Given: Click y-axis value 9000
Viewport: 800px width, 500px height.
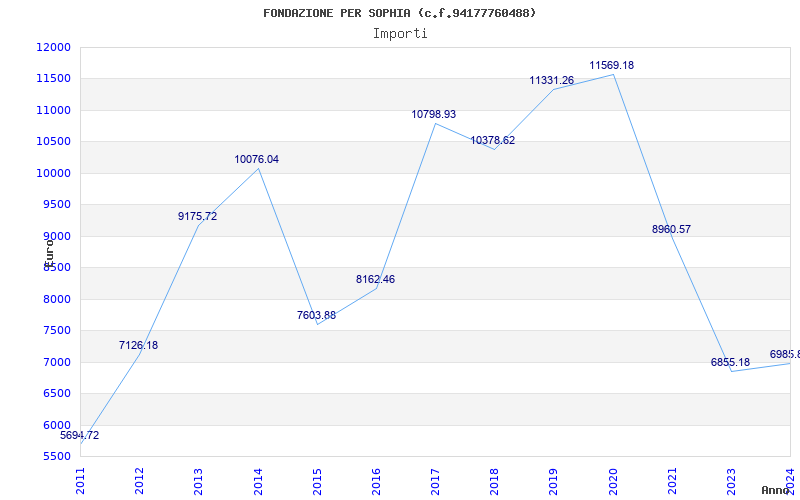Looking at the screenshot, I should click(56, 236).
